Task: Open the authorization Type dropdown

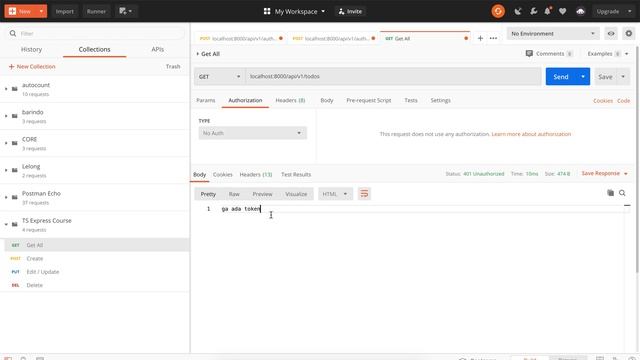Action: click(252, 133)
